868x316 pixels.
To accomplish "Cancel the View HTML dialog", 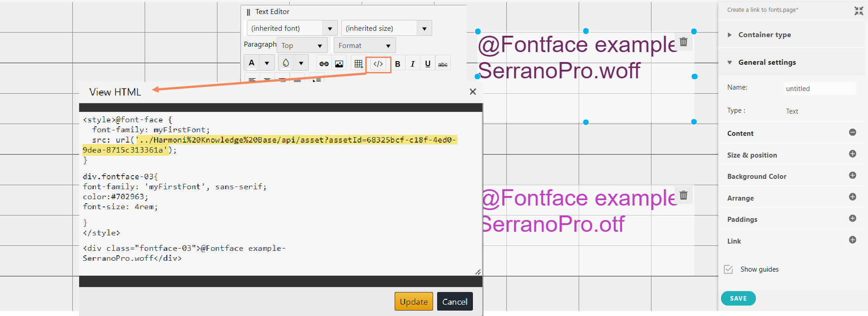I will tap(455, 302).
